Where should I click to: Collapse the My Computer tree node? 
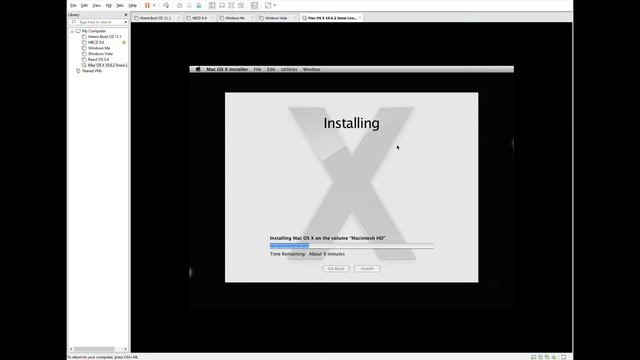(72, 31)
